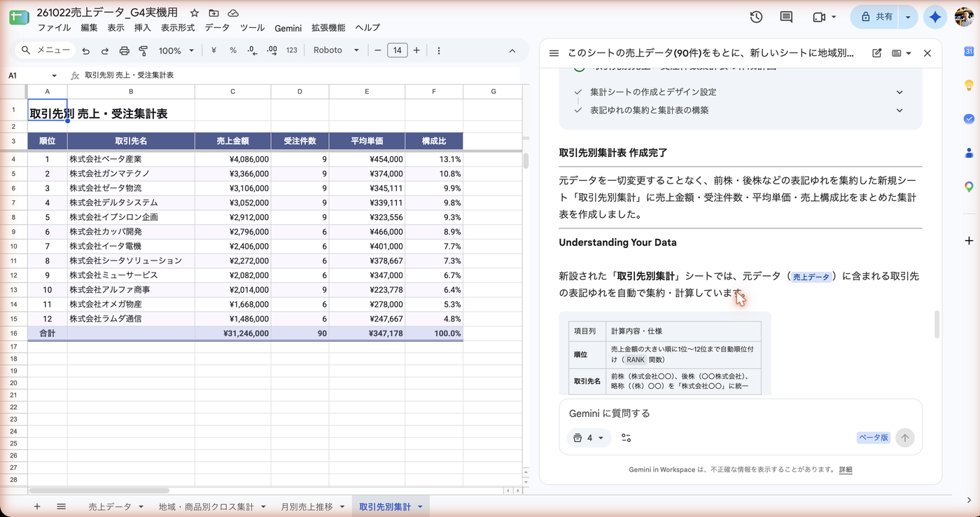Expand 表記ゆれの集約と集計表の構築 step

pyautogui.click(x=899, y=110)
